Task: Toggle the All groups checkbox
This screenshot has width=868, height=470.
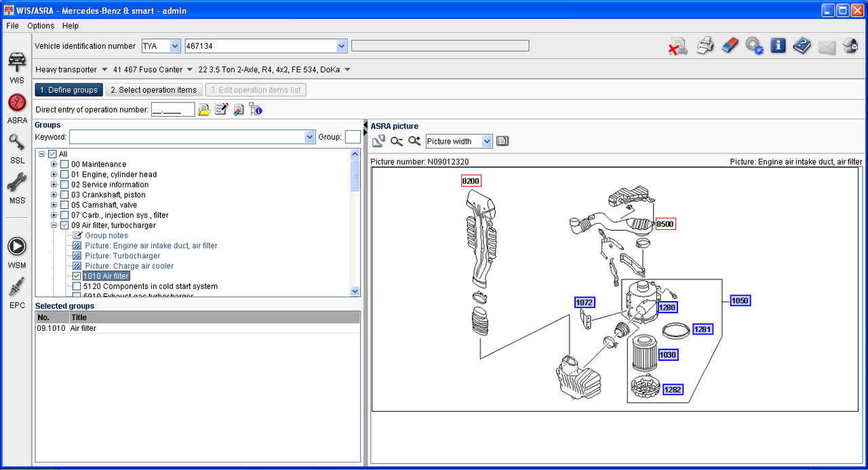Action: point(52,155)
